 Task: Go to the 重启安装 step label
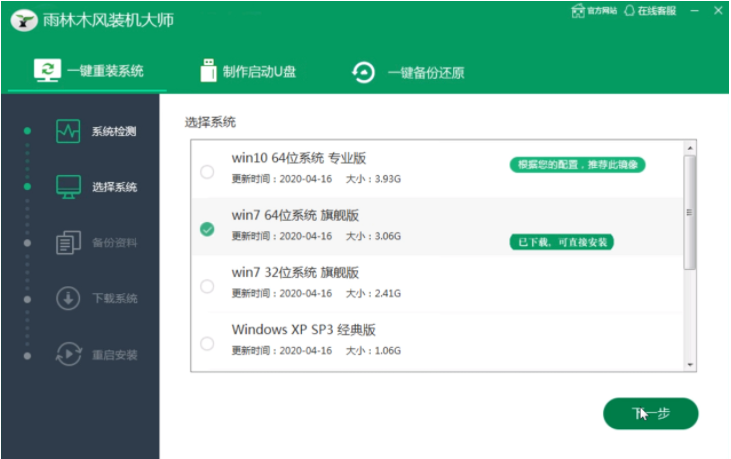coord(114,355)
